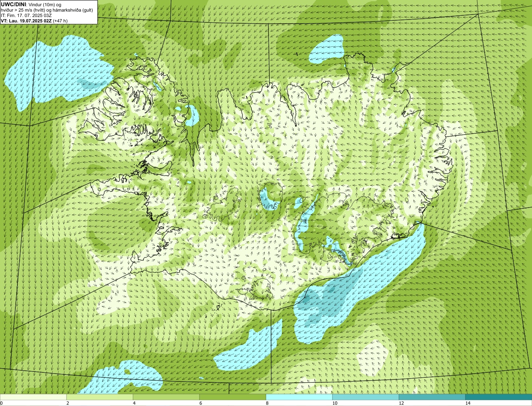Click the 4–6 m/s green legend segment
This screenshot has height=406, width=532.
click(x=166, y=397)
